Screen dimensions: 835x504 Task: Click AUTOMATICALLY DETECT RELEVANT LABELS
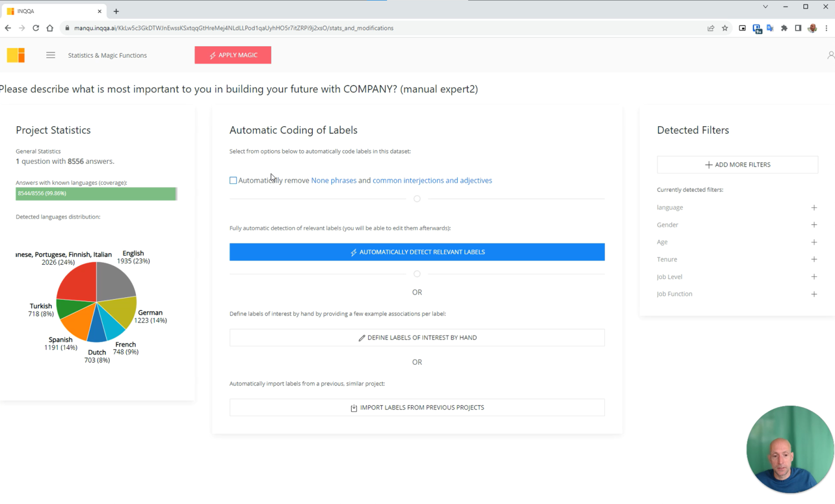pos(417,252)
